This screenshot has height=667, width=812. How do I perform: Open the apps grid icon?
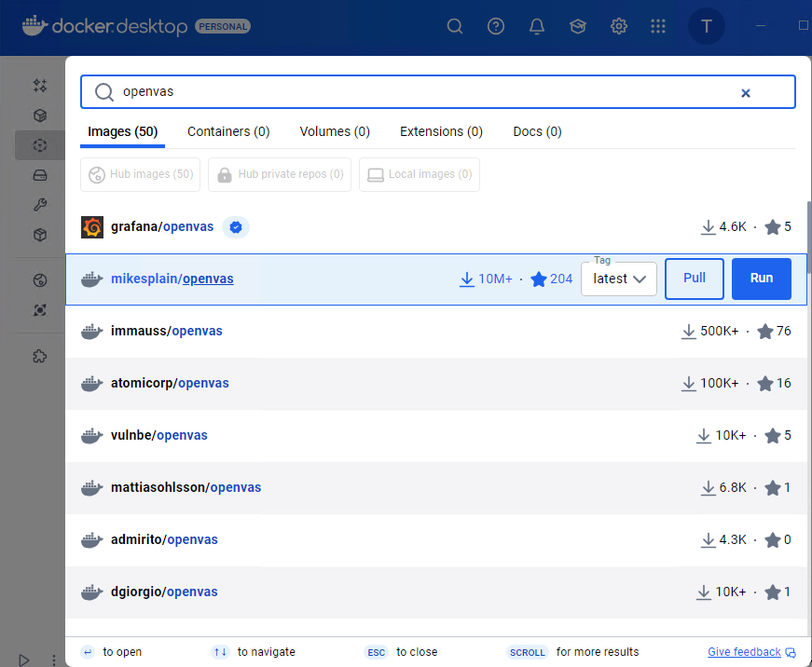click(657, 26)
